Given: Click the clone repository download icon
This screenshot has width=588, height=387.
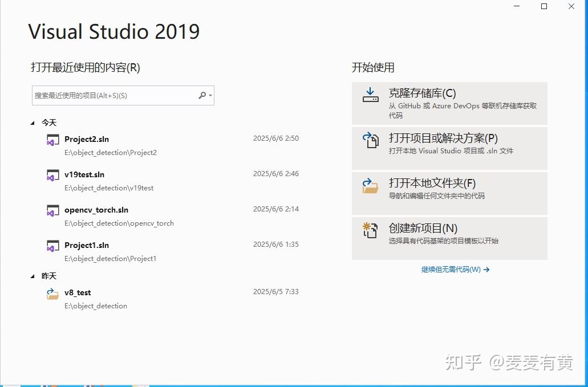Looking at the screenshot, I should [370, 94].
